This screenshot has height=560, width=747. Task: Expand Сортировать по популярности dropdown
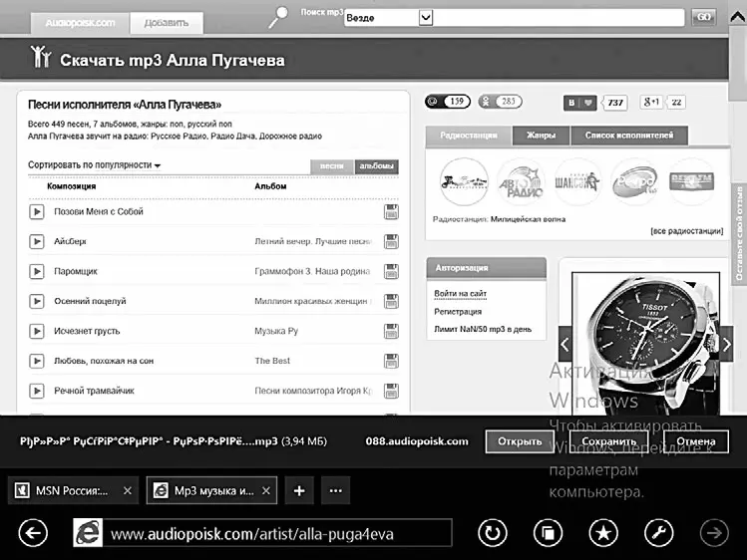point(95,164)
